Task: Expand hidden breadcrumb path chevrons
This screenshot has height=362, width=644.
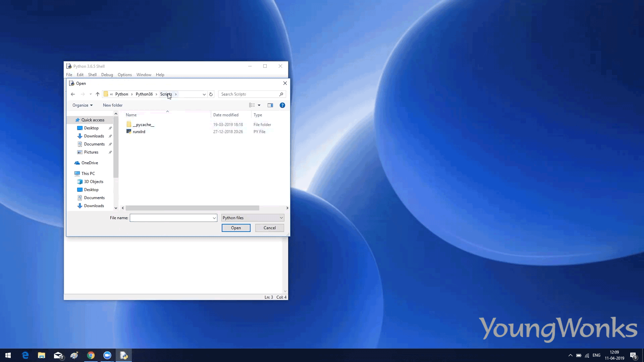Action: [x=111, y=94]
